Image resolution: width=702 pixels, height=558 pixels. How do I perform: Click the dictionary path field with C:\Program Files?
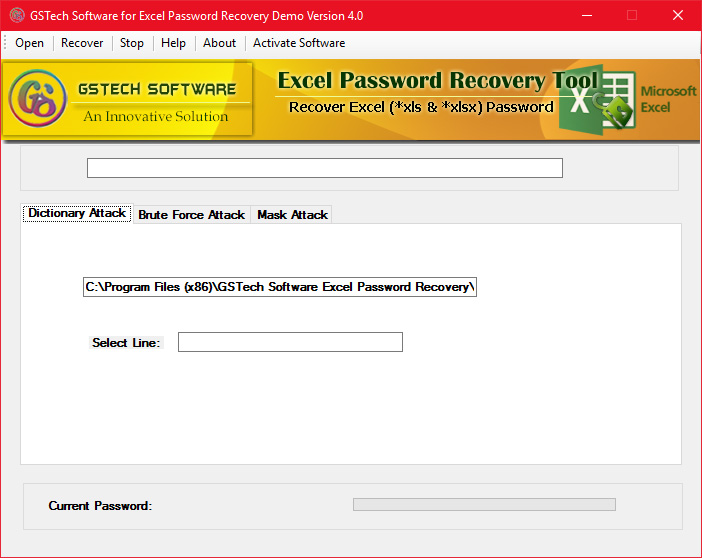pos(280,287)
